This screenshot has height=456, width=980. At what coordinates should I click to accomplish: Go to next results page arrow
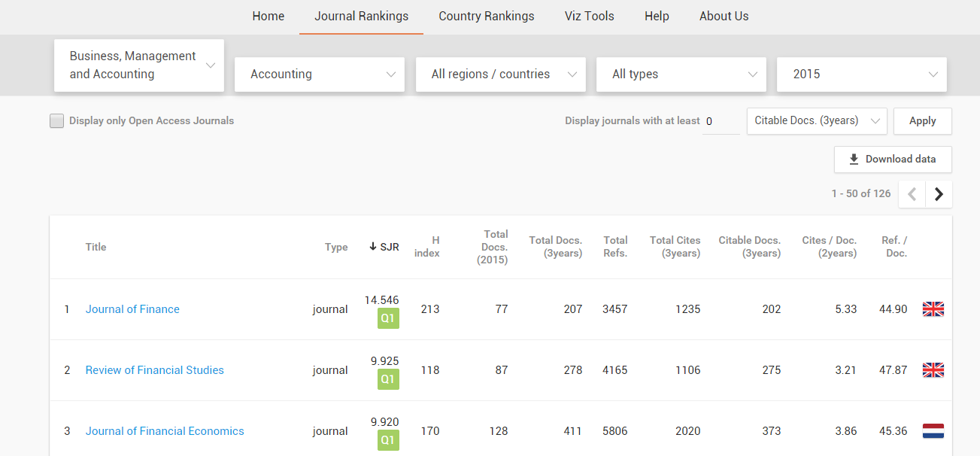(x=939, y=194)
